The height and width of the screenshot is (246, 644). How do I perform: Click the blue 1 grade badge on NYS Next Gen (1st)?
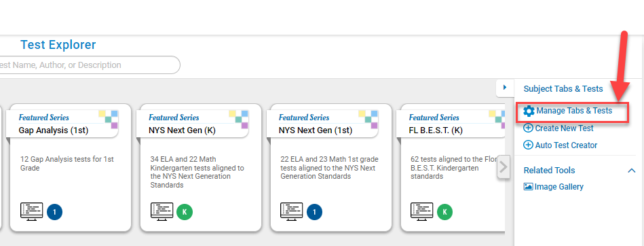click(315, 212)
